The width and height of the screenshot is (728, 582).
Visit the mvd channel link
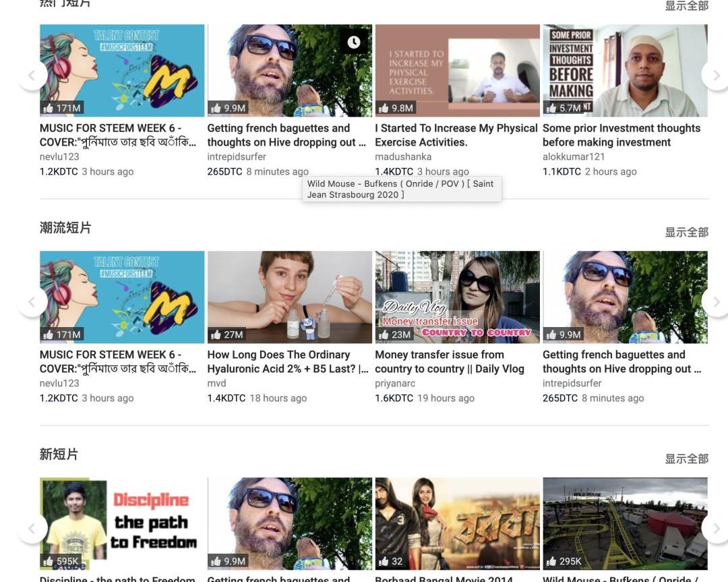[x=216, y=383]
